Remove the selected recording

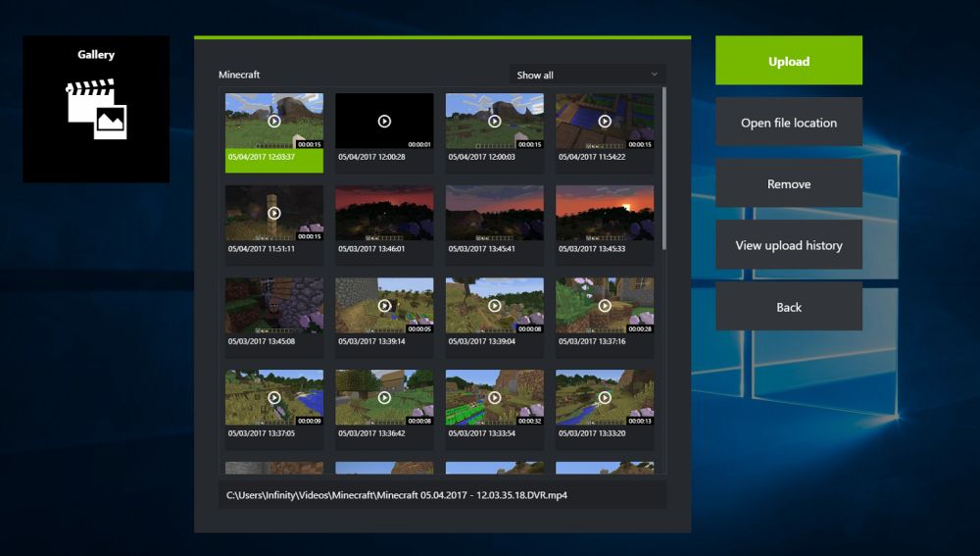coord(789,183)
